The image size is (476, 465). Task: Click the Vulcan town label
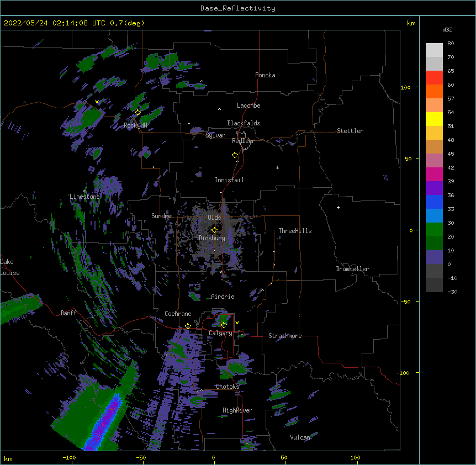300,437
